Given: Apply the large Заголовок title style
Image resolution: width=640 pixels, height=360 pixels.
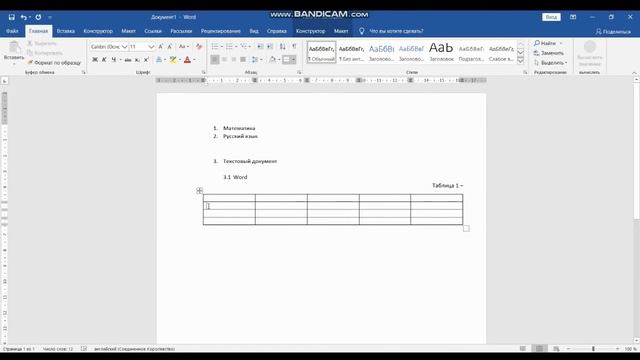Looking at the screenshot, I should click(441, 52).
